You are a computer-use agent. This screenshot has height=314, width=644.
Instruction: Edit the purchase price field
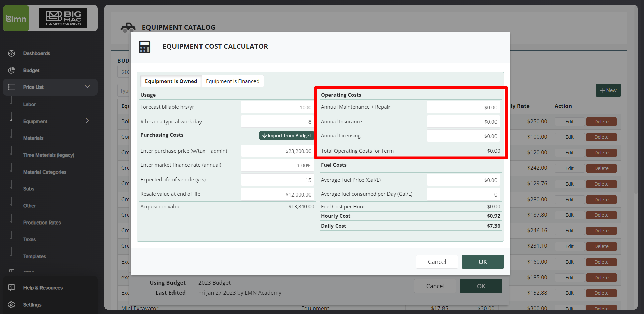(x=277, y=151)
